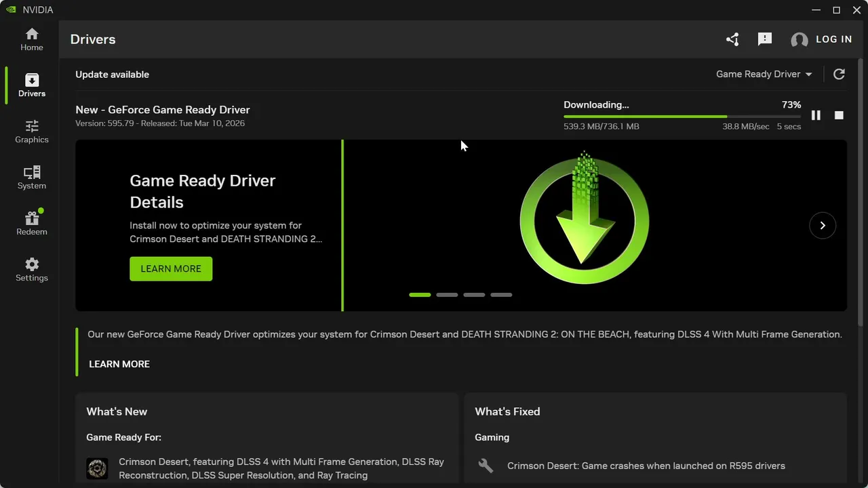Image resolution: width=868 pixels, height=488 pixels.
Task: Click 'Game Ready Driver Details' heading
Action: (x=203, y=191)
